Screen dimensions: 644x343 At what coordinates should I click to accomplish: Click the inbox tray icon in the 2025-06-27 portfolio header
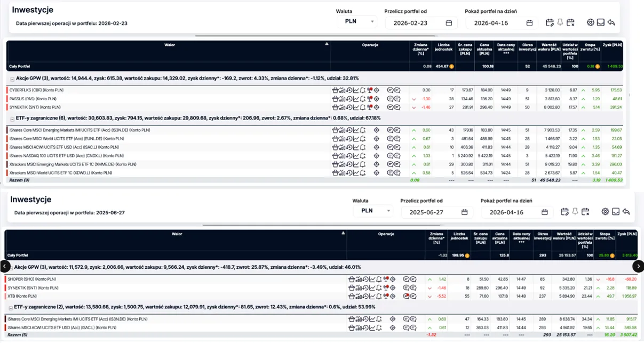(616, 212)
